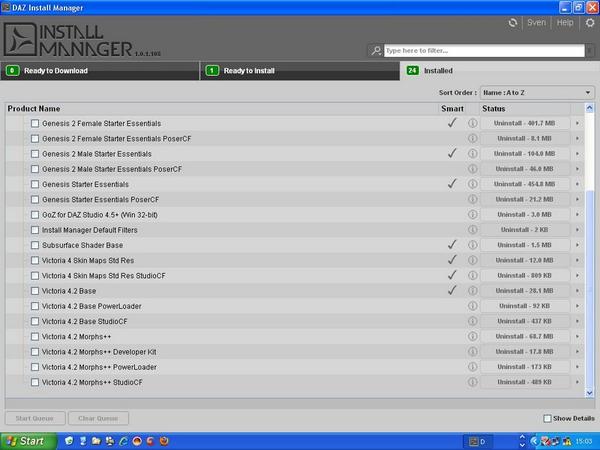Uninstall Victoria 4 Skin Maps Std Res StudioCF

click(525, 276)
